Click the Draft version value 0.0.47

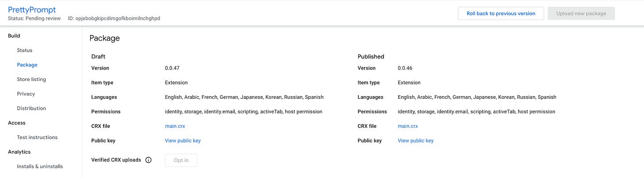[x=172, y=68]
